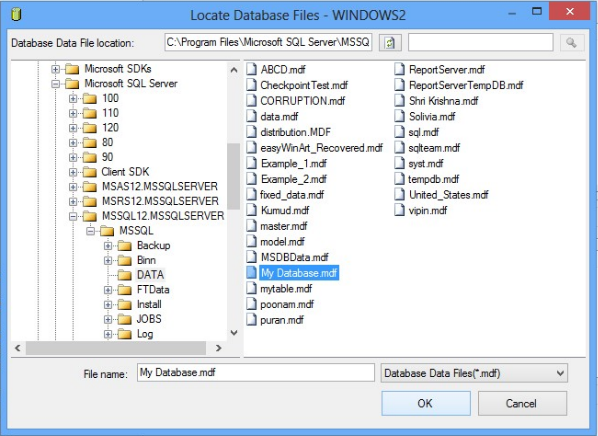
Task: Click the ReportServer.mdf file icon
Action: click(399, 69)
